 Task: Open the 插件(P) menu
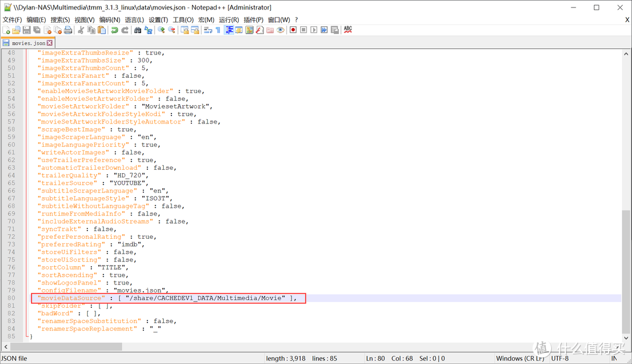[253, 20]
